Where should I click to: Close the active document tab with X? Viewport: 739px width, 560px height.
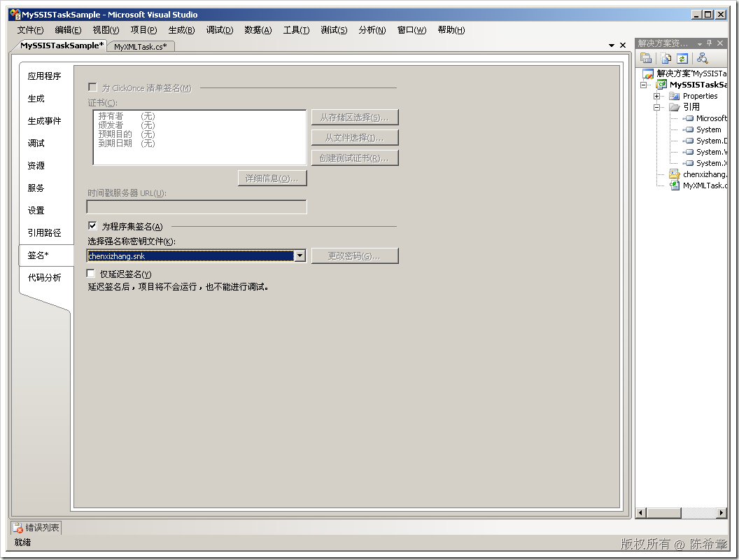623,45
